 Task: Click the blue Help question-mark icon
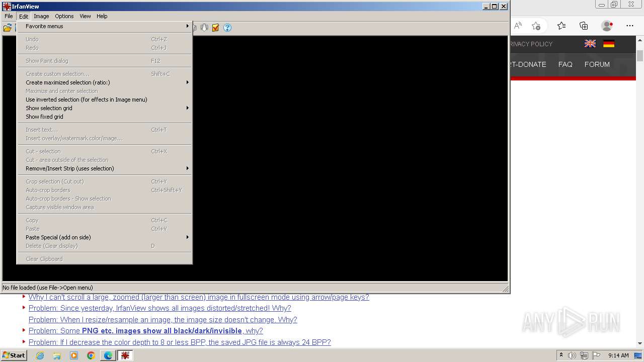[227, 28]
